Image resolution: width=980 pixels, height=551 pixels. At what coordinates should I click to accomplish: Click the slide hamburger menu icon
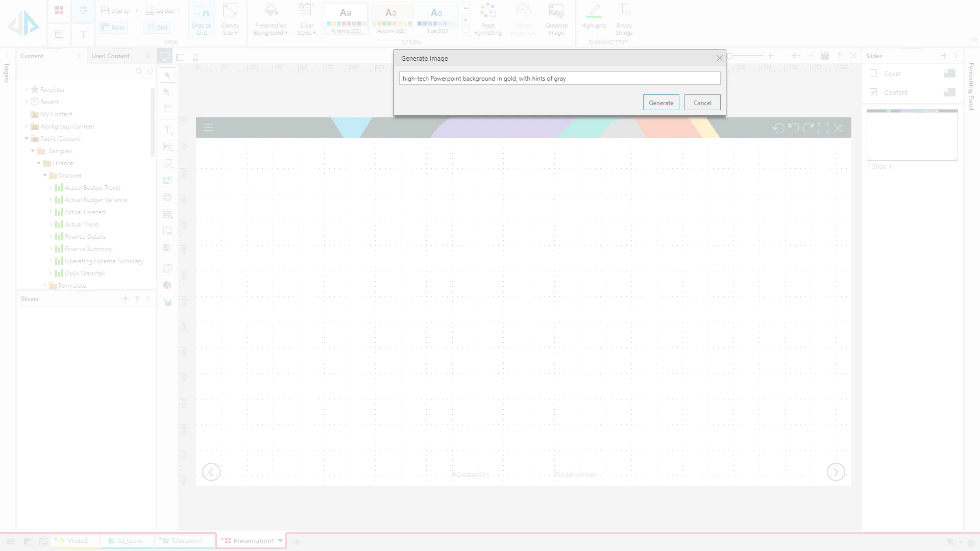[x=208, y=128]
